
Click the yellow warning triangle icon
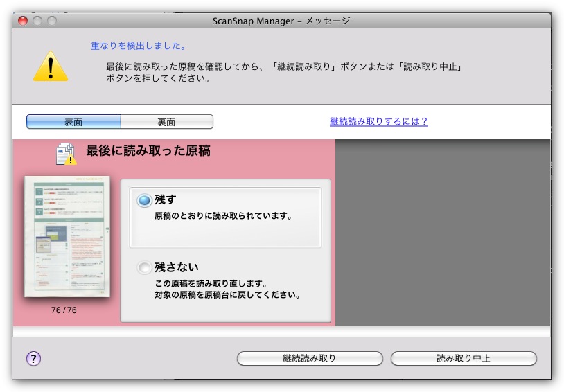click(51, 66)
